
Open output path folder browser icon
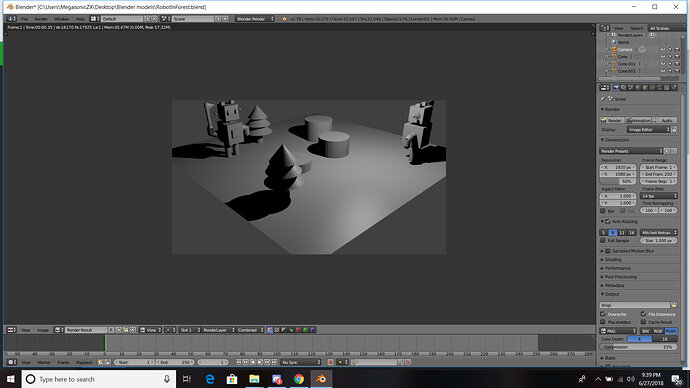point(674,305)
